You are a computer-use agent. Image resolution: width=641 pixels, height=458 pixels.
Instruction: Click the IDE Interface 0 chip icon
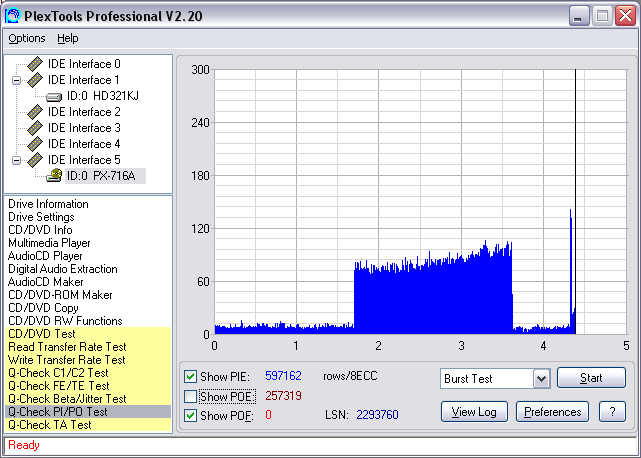35,64
